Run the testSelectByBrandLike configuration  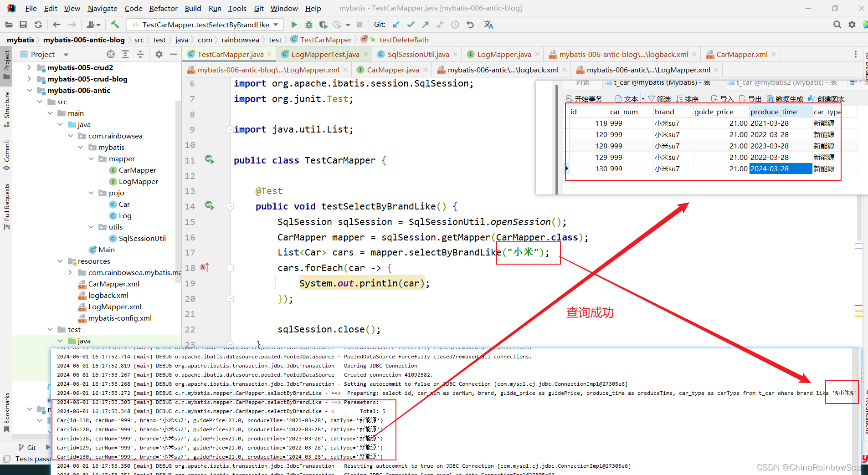click(x=294, y=25)
